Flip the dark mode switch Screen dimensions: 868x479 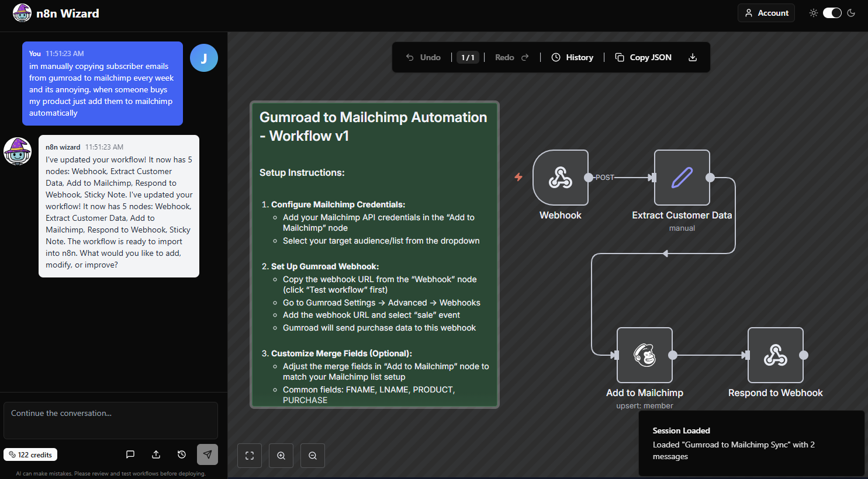point(832,12)
